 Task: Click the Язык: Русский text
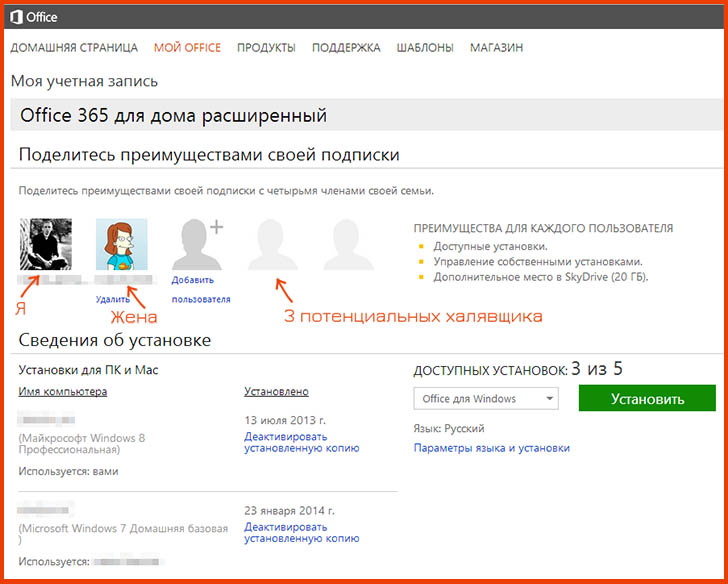pyautogui.click(x=449, y=428)
